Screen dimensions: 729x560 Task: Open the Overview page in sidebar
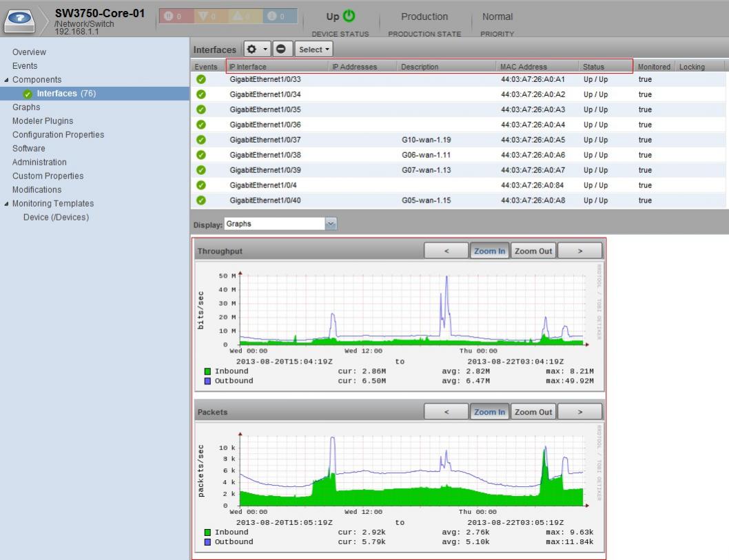click(29, 52)
